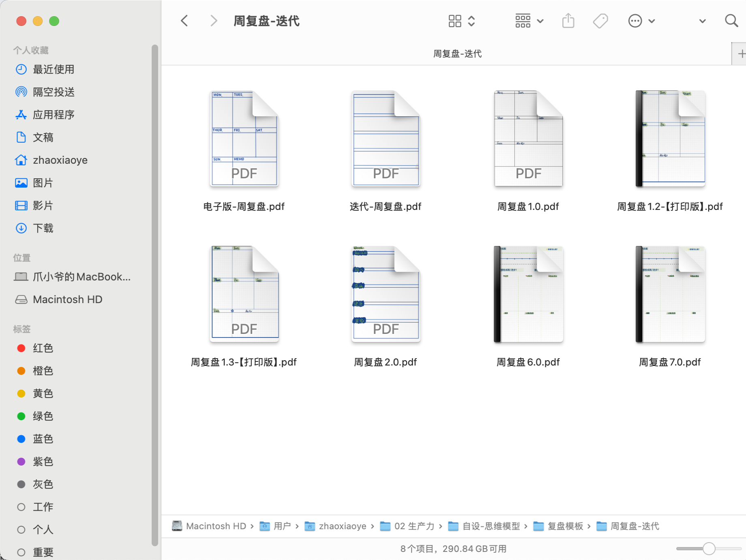Screen dimensions: 746x560
Task: Click the 8个项目, 290.84 GB可用 status text
Action: pyautogui.click(x=453, y=549)
